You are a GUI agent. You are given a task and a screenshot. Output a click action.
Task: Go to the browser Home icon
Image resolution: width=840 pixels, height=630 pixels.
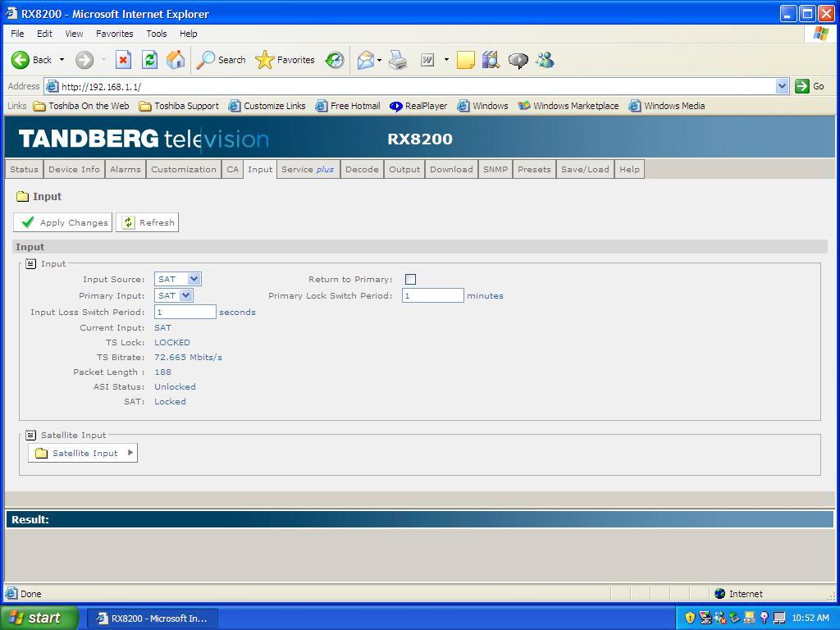[x=176, y=60]
